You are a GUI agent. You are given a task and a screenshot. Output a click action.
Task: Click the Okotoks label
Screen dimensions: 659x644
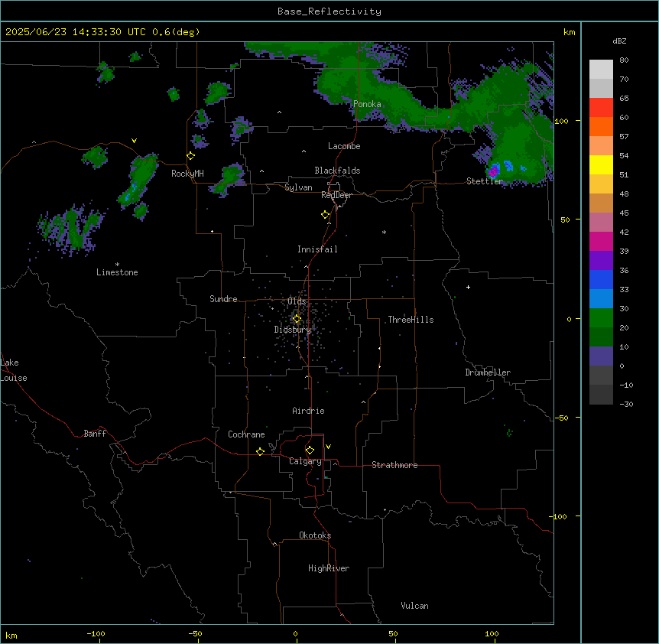click(x=315, y=535)
